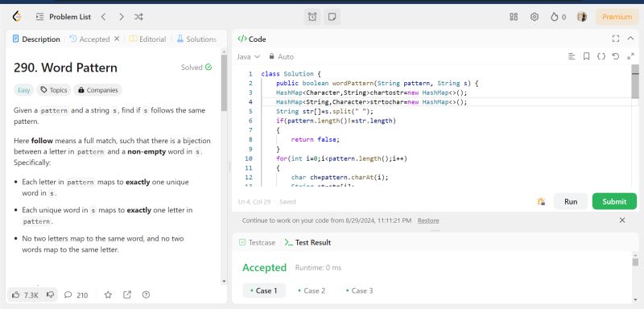Pick a random problem with shuffle icon

[x=138, y=17]
